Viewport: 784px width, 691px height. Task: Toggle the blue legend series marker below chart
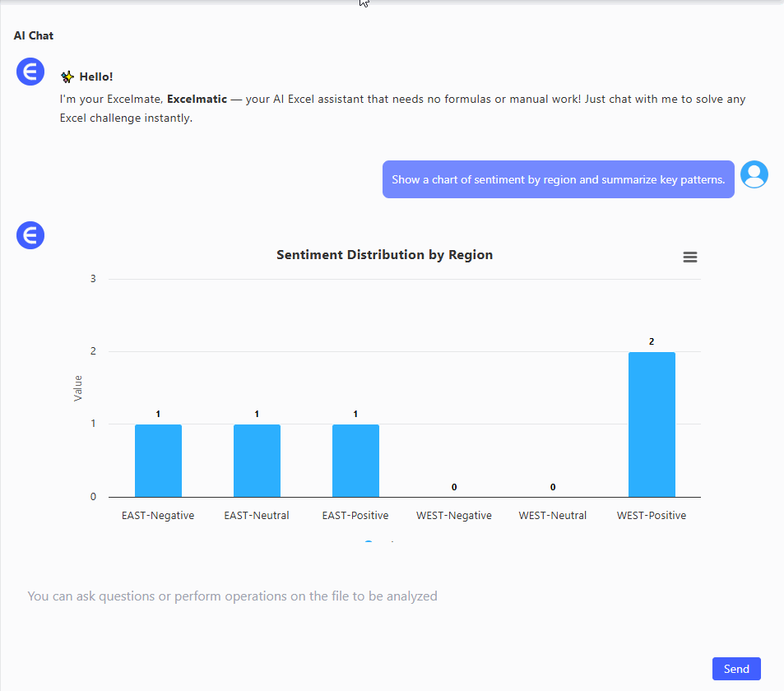(369, 543)
